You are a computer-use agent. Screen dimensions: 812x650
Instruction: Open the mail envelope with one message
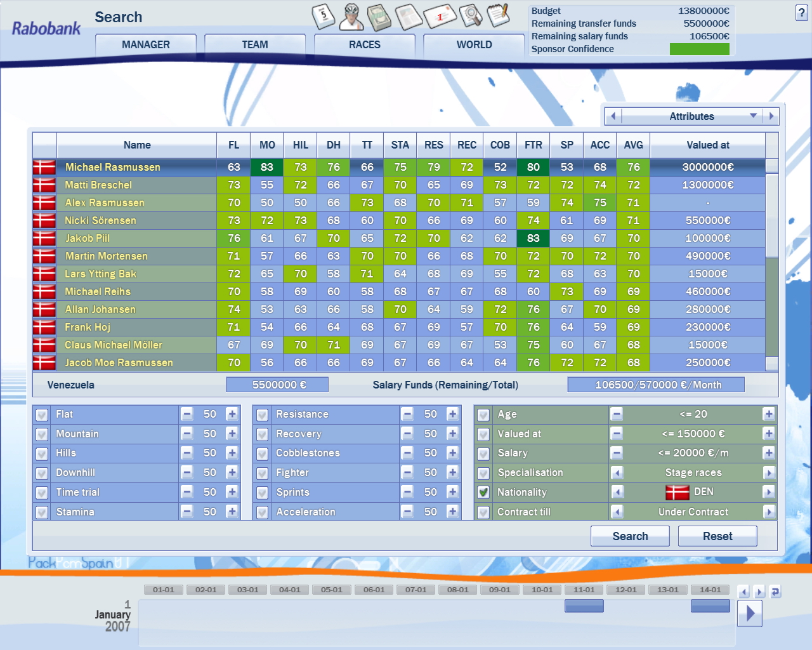click(440, 17)
